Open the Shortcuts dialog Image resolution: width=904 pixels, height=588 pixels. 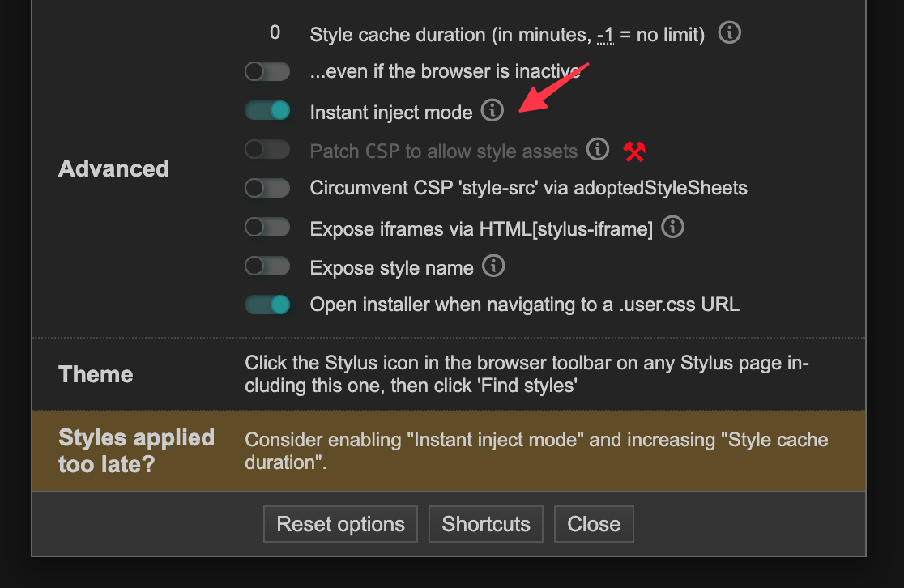click(x=485, y=524)
